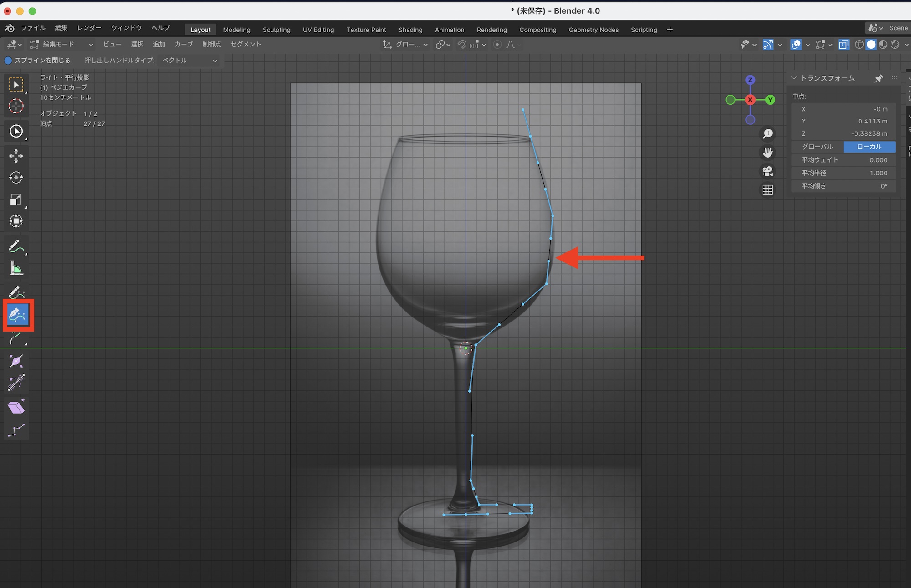Enable the スプラインを閉じる checkbox
The width and height of the screenshot is (911, 588).
(x=8, y=61)
